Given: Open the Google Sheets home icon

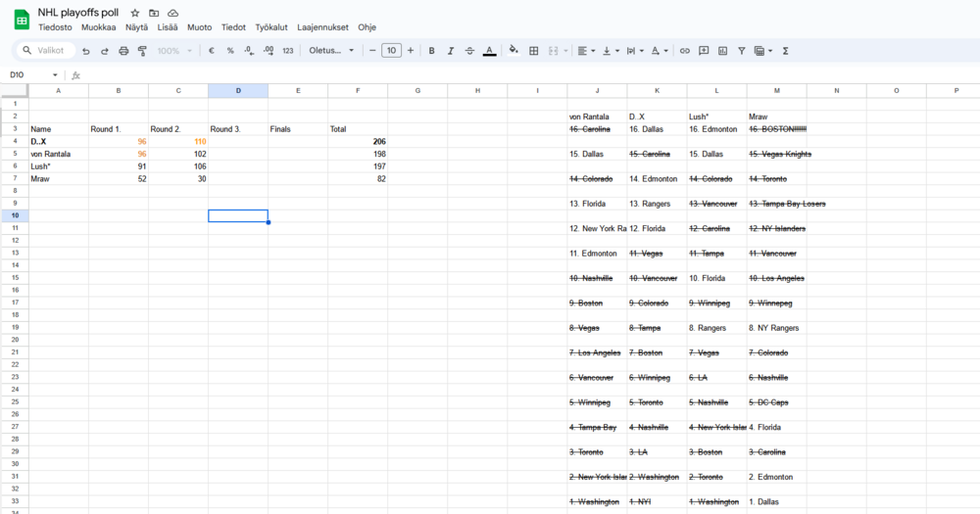Looking at the screenshot, I should point(22,20).
